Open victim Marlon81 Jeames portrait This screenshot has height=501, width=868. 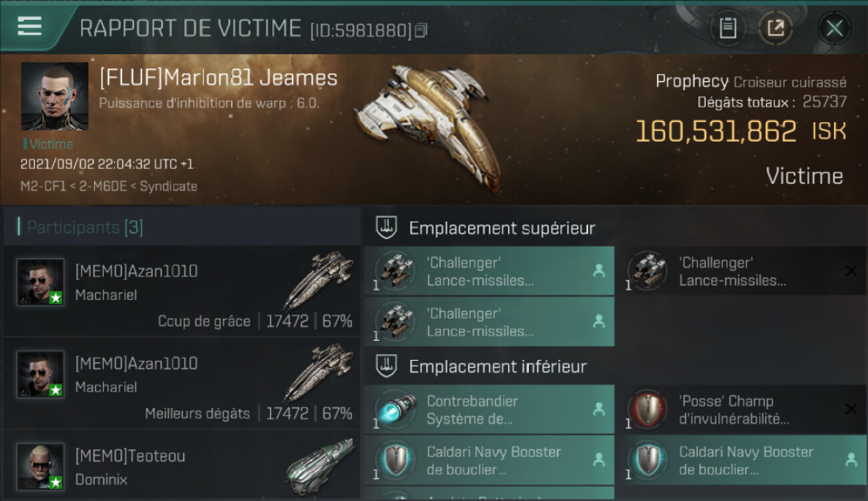[x=55, y=96]
